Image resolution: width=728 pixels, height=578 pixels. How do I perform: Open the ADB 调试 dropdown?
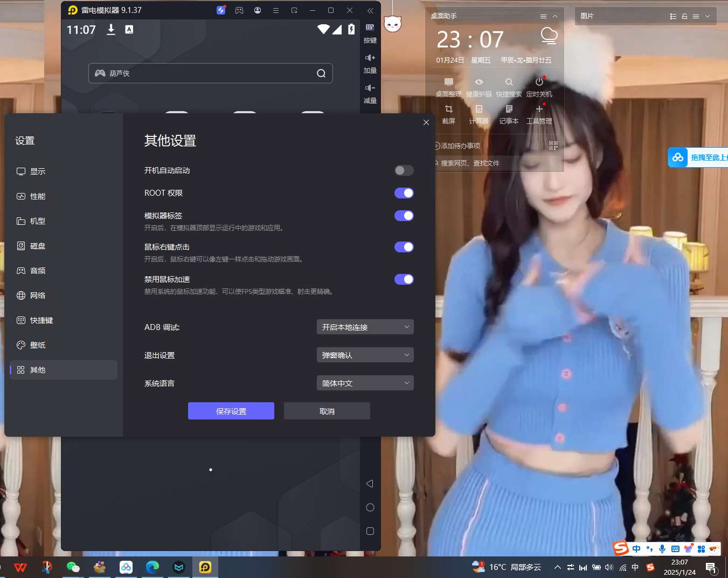click(365, 327)
